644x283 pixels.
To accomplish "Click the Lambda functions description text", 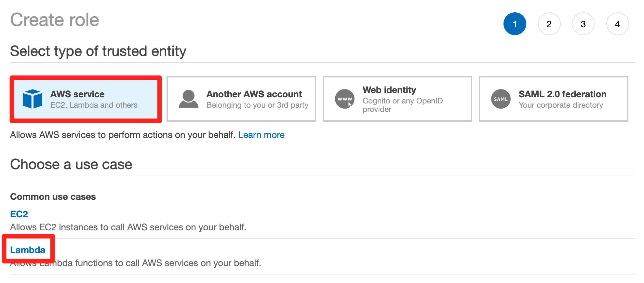I will (136, 263).
